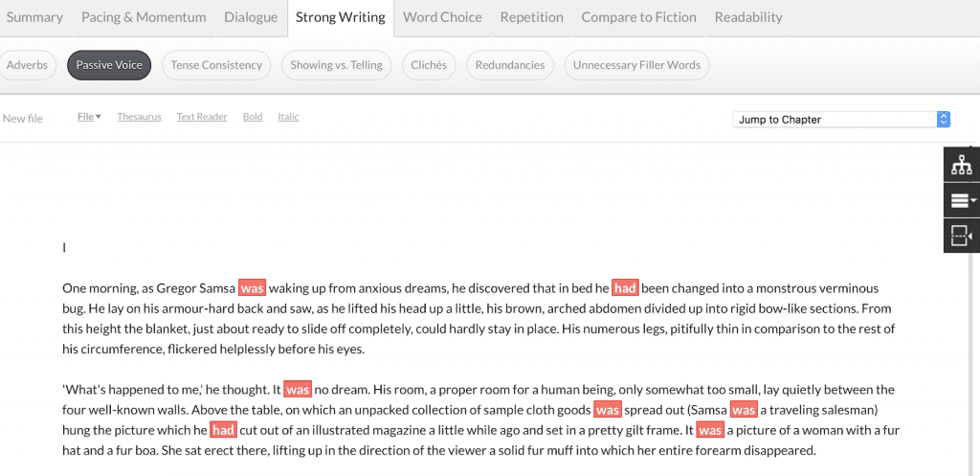Click highlighted 'was' before 'no dream'
980x476 pixels.
[x=298, y=391]
